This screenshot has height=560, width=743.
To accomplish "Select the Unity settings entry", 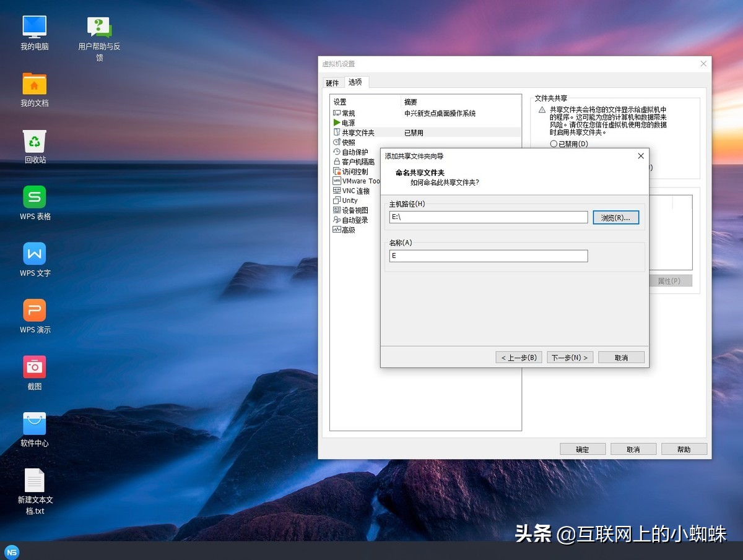I will [350, 200].
